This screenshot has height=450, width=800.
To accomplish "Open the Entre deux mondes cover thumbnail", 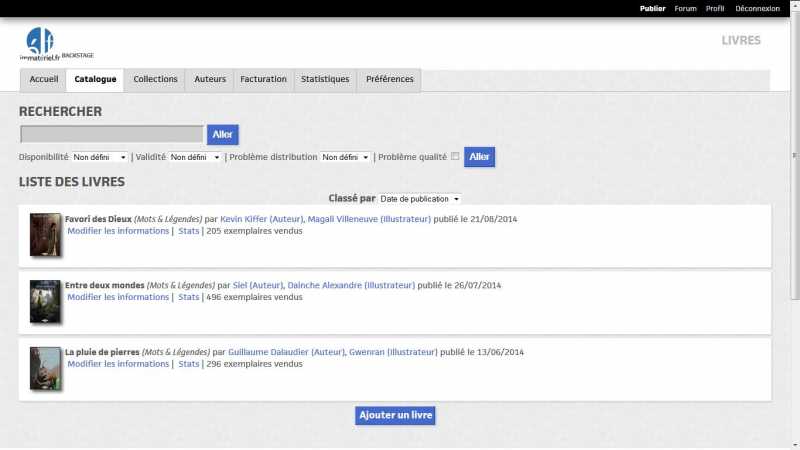I will [x=45, y=301].
